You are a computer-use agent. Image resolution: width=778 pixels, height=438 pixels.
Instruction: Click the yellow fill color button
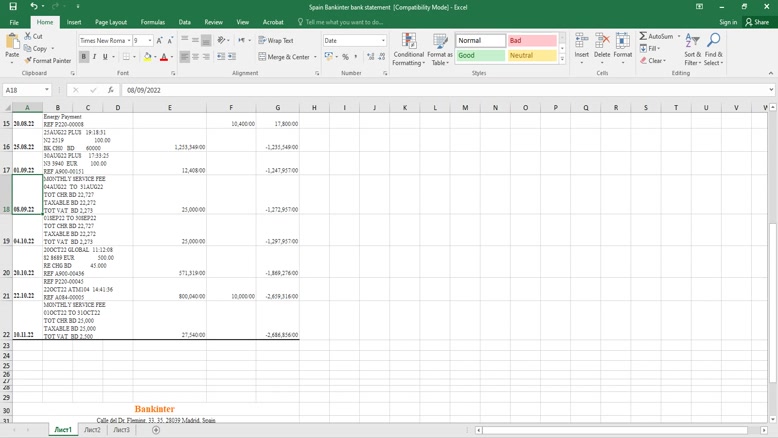(x=147, y=57)
